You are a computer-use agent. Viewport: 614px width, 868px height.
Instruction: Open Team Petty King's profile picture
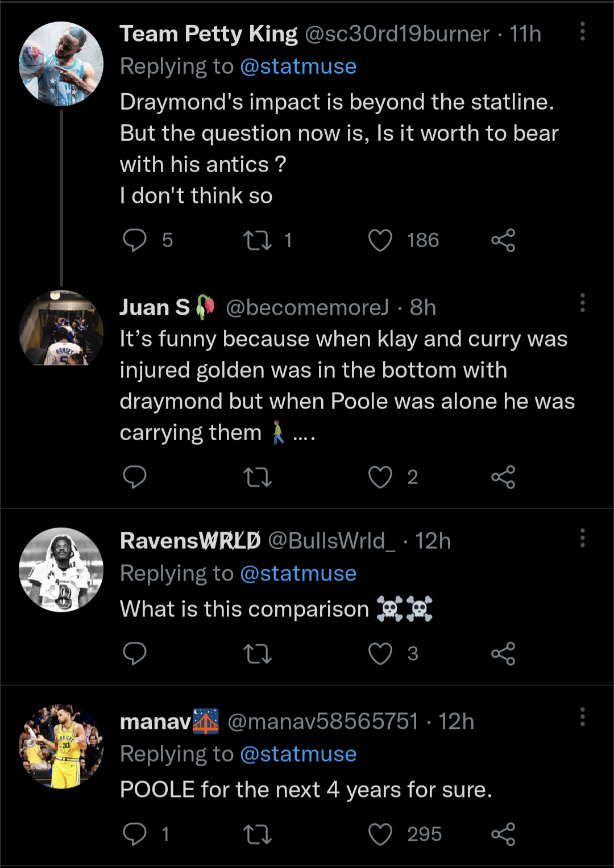click(x=61, y=64)
